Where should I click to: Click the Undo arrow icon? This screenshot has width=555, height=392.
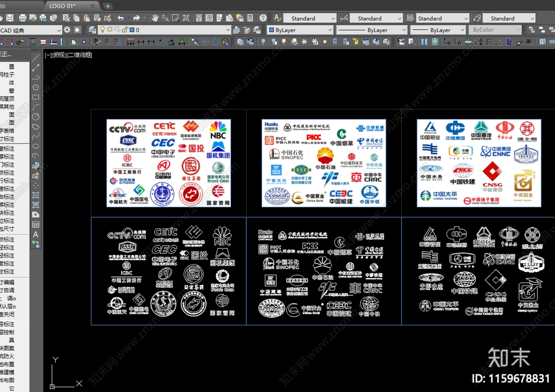coord(121,18)
